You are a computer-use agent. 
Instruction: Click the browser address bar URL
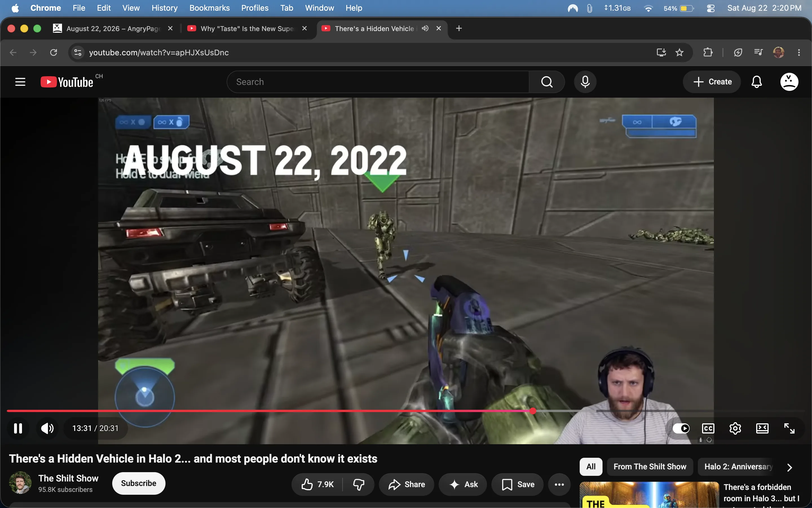click(x=159, y=52)
